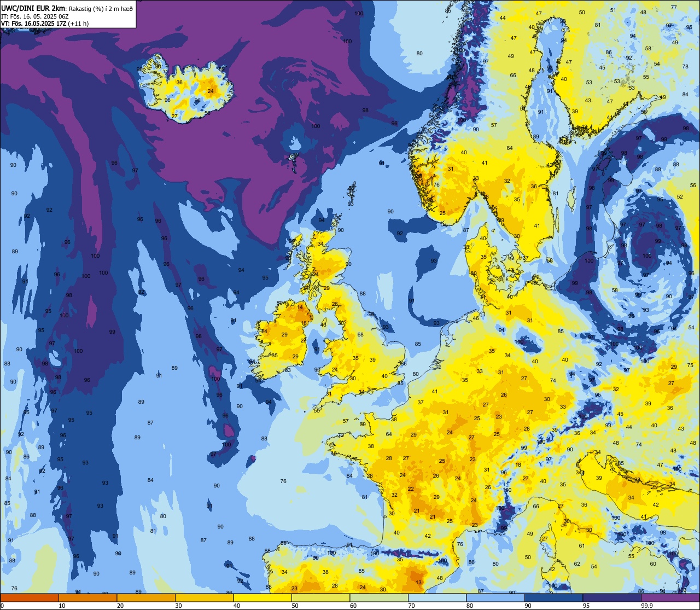This screenshot has width=700, height=610.
Task: Select the 95–99.9% indigo legend swatch
Action: pos(612,598)
